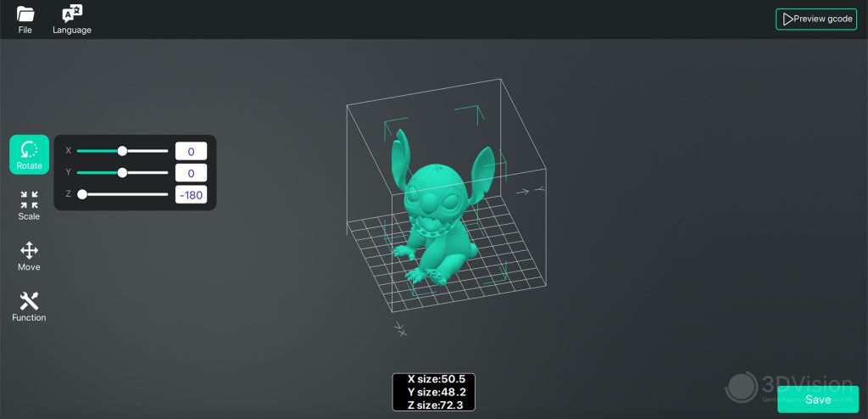Select the Scale tool
Viewport: 868px width, 419px height.
(29, 205)
